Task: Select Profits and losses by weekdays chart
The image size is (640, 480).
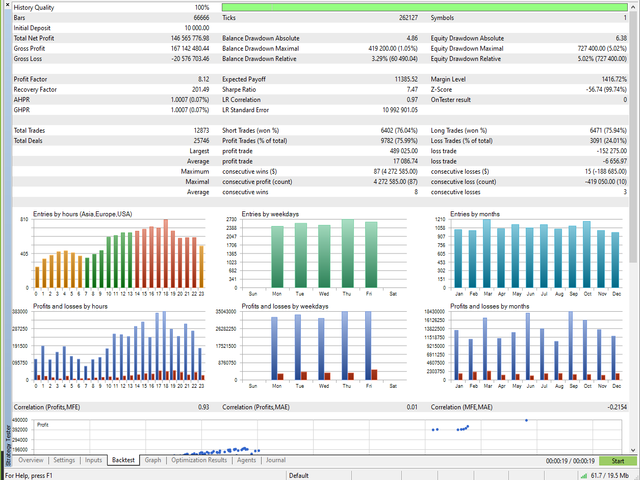Action: click(x=320, y=345)
